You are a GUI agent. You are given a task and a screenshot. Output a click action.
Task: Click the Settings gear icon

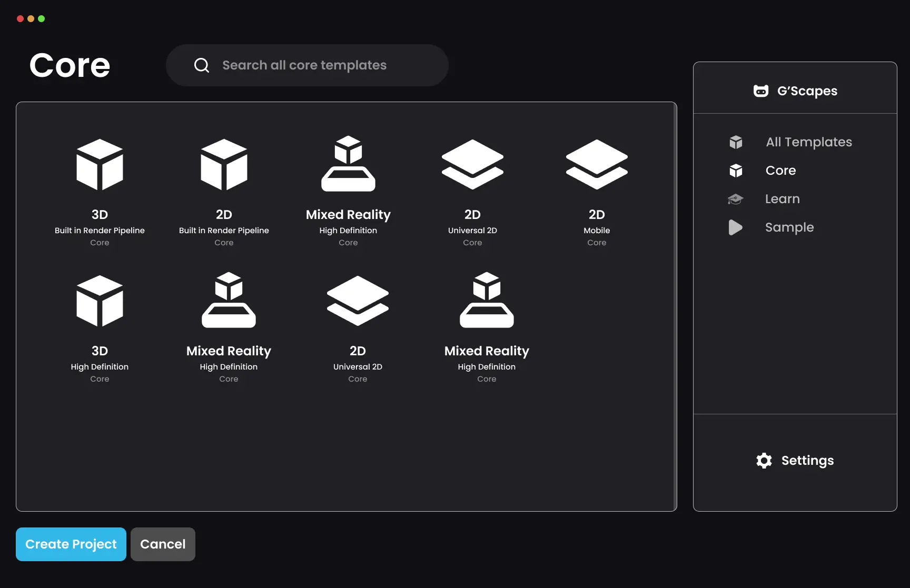click(764, 461)
